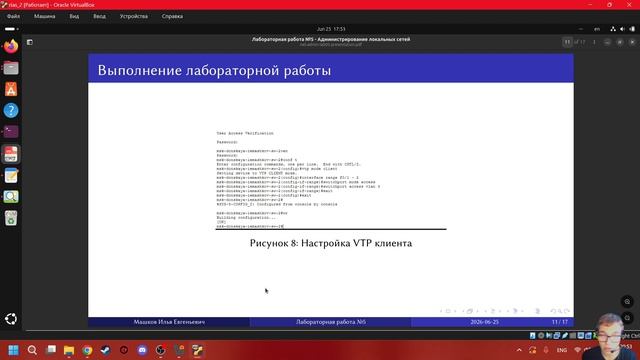Image resolution: width=640 pixels, height=360 pixels.
Task: Open Discord from the taskbar
Action: coord(142,350)
